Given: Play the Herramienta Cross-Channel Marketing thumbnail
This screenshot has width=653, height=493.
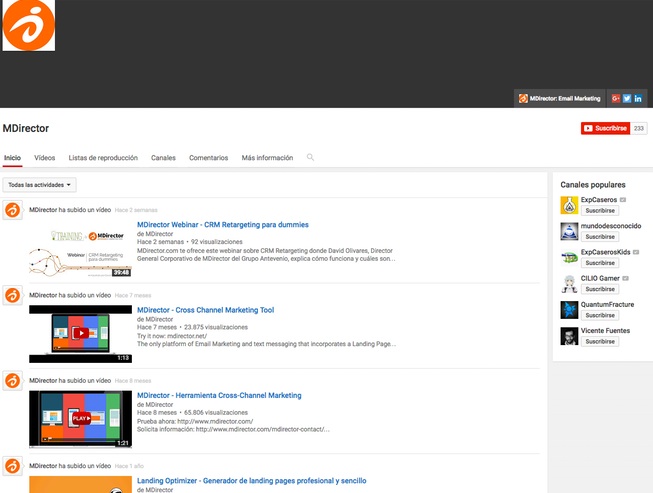Looking at the screenshot, I should pos(80,419).
